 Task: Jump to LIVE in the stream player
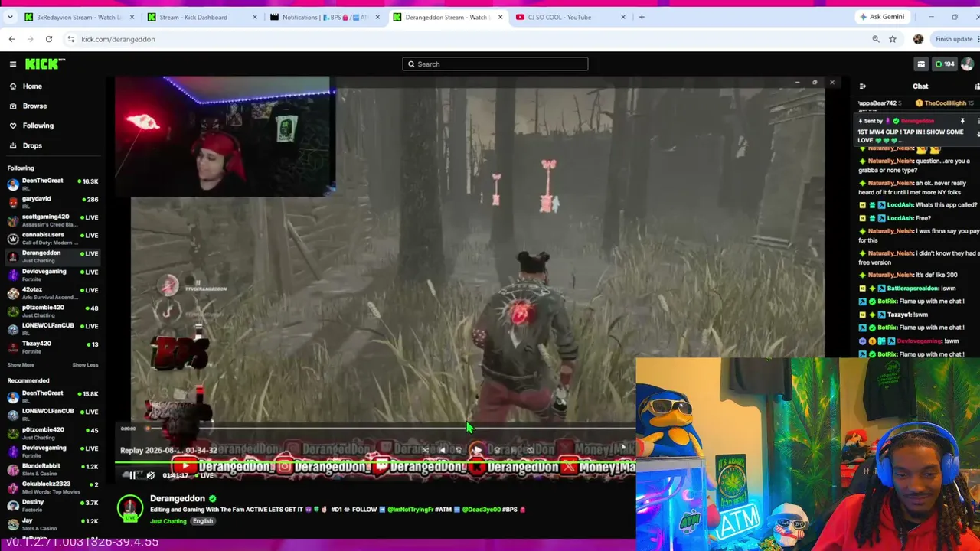coord(204,475)
